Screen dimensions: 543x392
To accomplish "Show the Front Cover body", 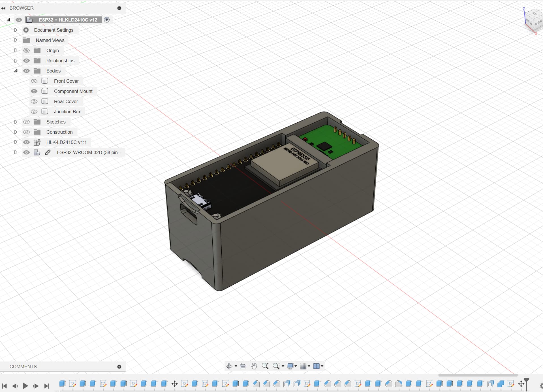I will 34,81.
